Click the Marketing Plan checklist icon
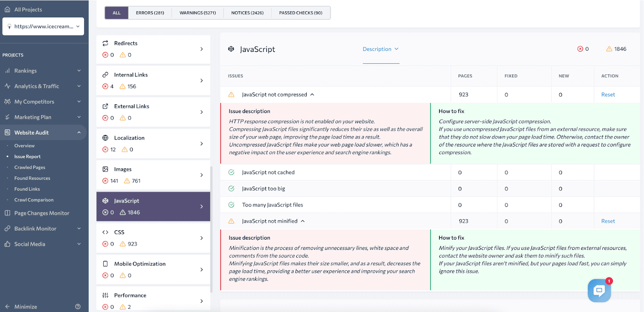 click(x=7, y=117)
